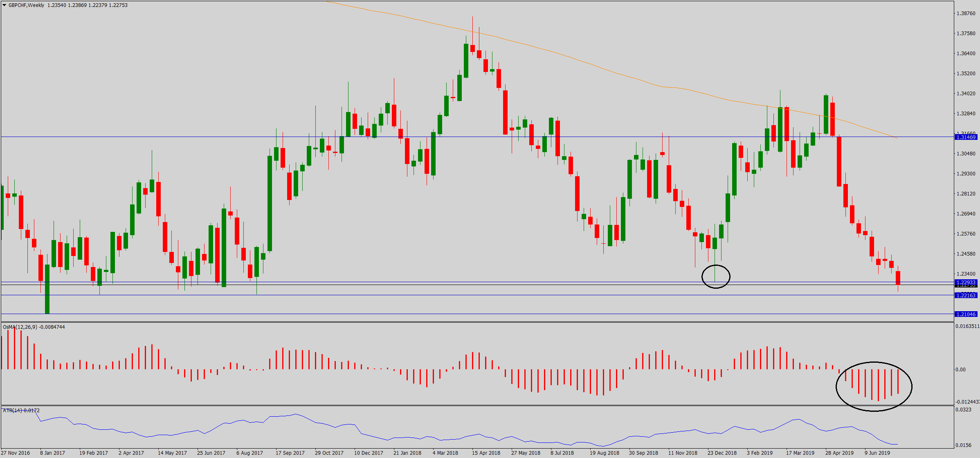This screenshot has width=980, height=458.
Task: Open the chart dropdown arrow beside GBPCHF,Weekly
Action: (4, 5)
